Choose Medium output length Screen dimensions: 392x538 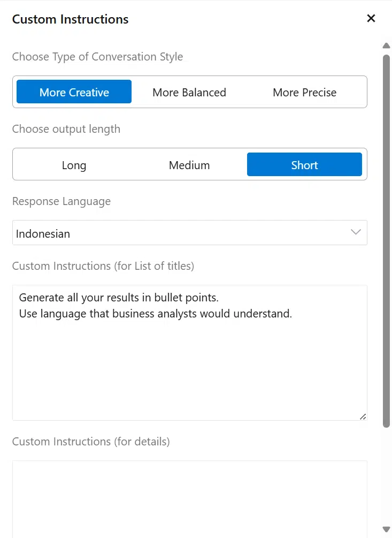[x=189, y=165]
